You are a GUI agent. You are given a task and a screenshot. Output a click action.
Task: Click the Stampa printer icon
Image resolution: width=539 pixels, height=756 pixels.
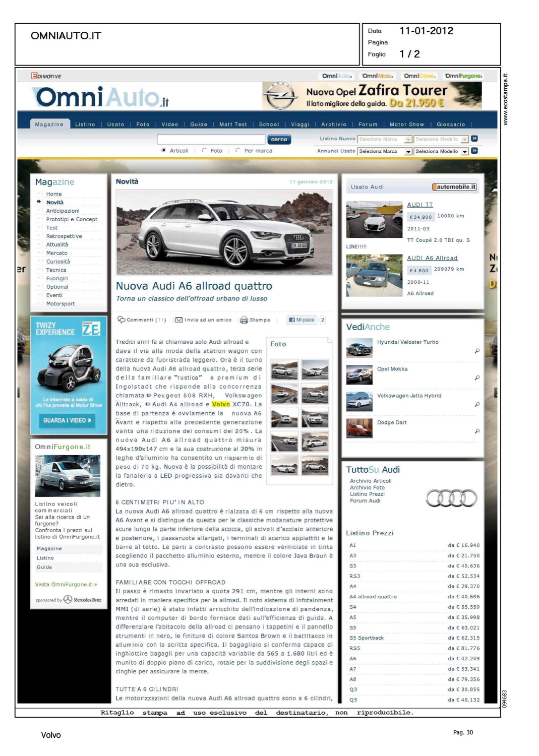pos(244,320)
